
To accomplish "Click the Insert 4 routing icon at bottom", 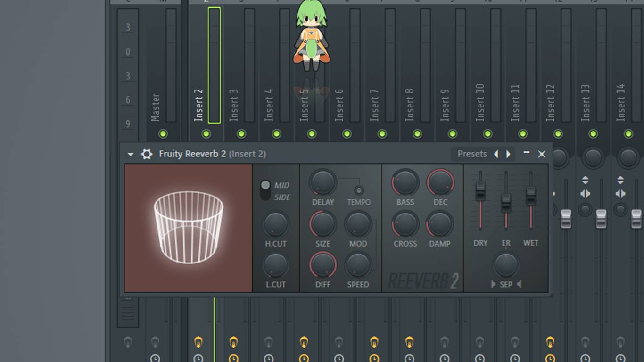I will coord(268,342).
